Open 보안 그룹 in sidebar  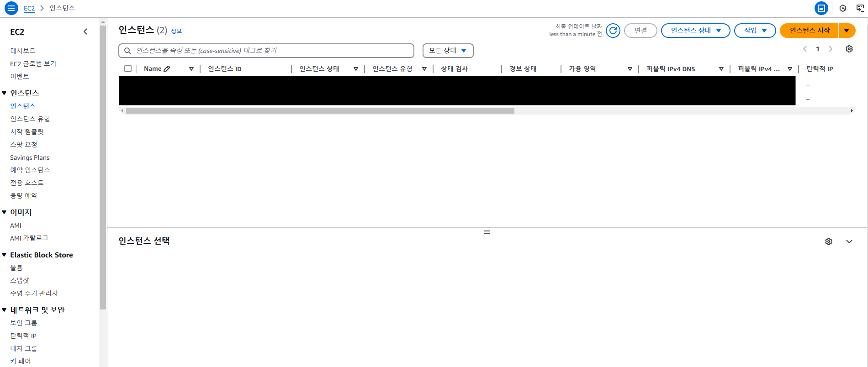tap(24, 323)
